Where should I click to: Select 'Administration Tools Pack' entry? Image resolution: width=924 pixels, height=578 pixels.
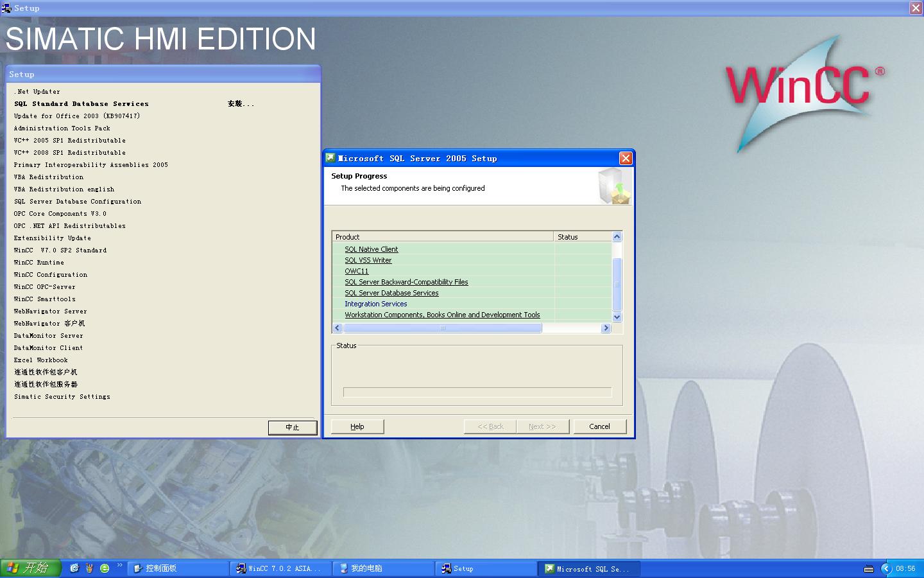(62, 128)
